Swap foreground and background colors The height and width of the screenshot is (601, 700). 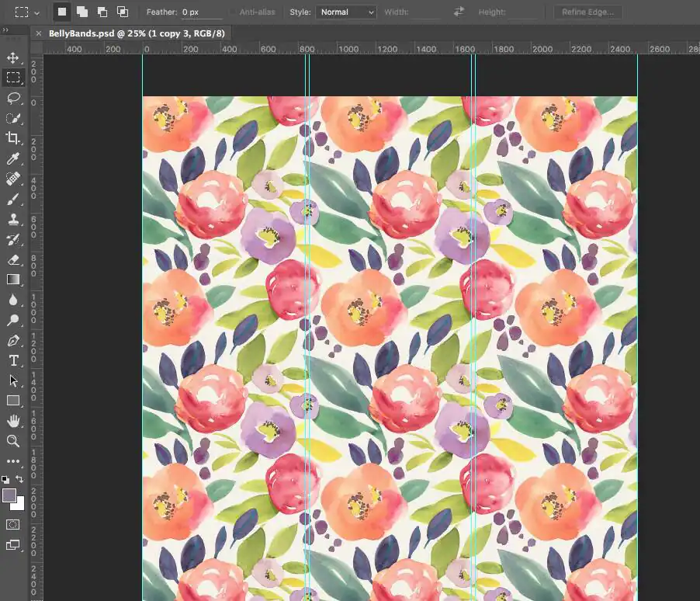pos(19,479)
